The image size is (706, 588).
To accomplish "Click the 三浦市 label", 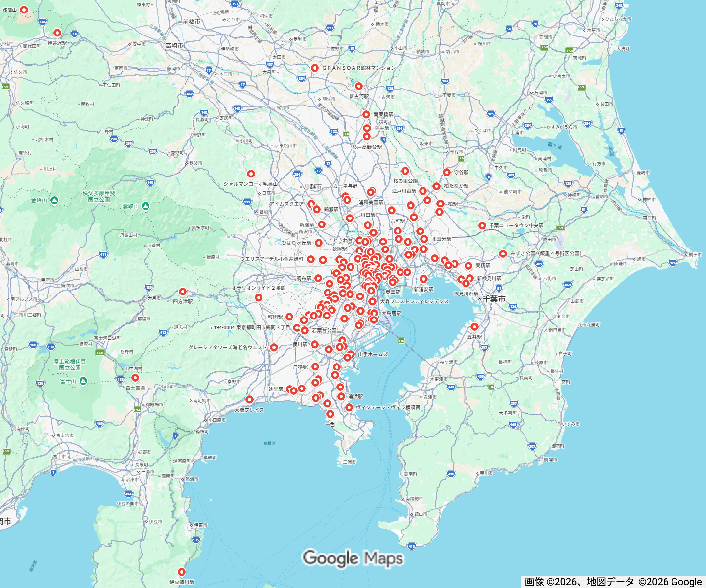I will (x=349, y=462).
